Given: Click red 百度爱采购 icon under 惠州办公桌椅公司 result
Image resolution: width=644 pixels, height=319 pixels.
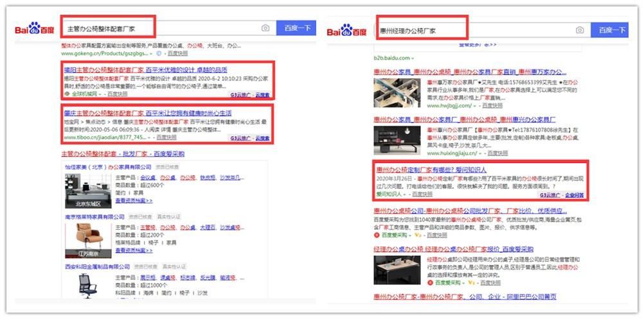Looking at the screenshot, I should [376, 236].
